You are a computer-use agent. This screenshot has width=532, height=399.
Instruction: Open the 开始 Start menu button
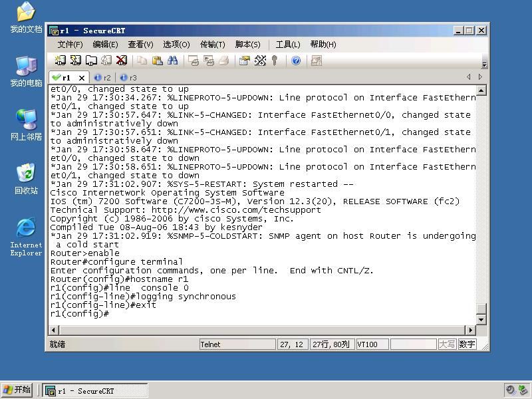coord(17,390)
